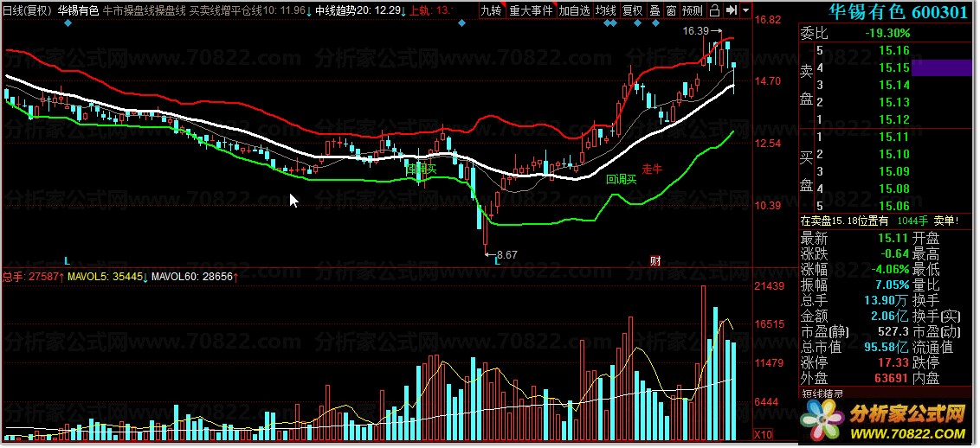
Task: Toggle the 复权 adjustment button
Action: pos(633,10)
